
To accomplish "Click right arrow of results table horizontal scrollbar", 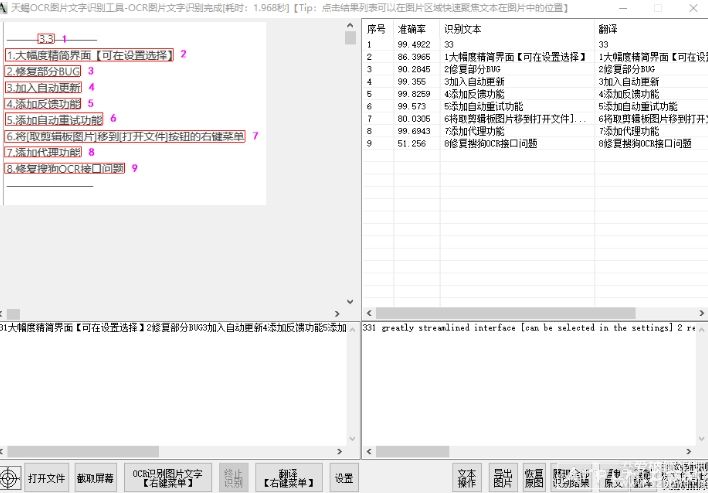I will click(x=702, y=313).
